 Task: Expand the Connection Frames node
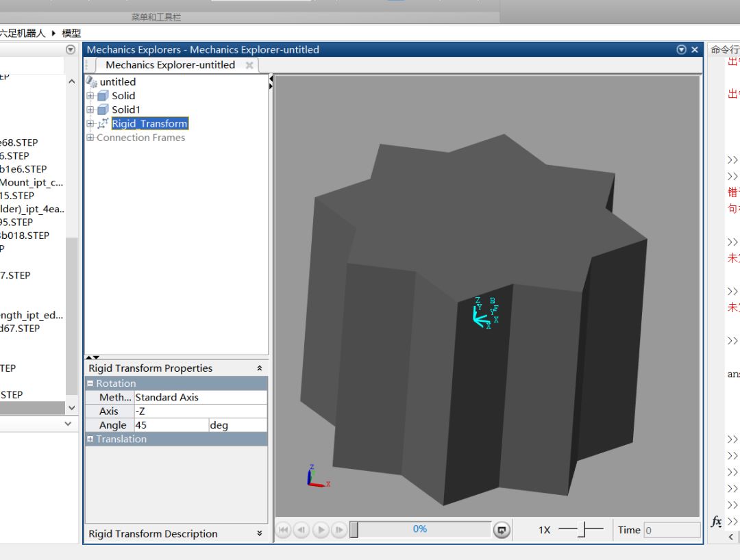(x=90, y=138)
